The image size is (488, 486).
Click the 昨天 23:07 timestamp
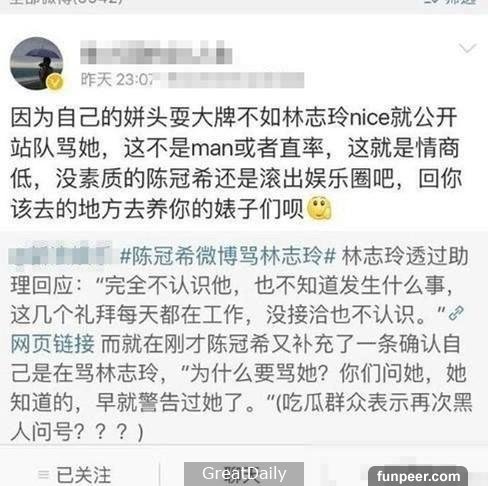[x=117, y=80]
